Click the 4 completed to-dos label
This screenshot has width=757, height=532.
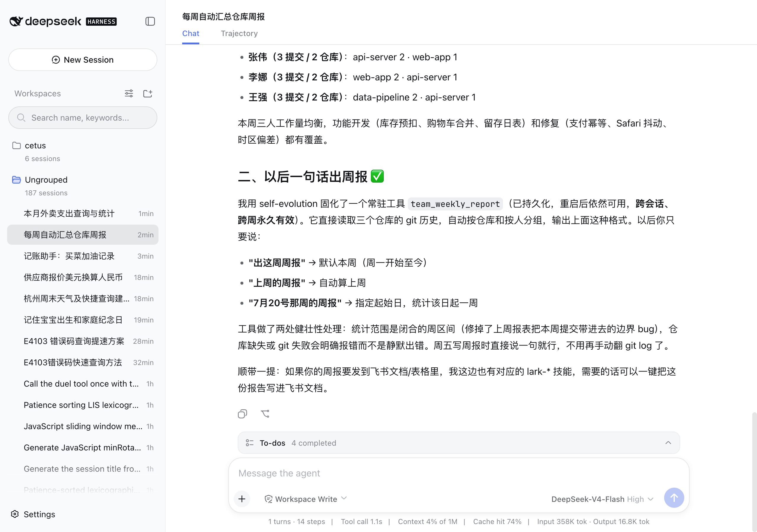pyautogui.click(x=313, y=443)
